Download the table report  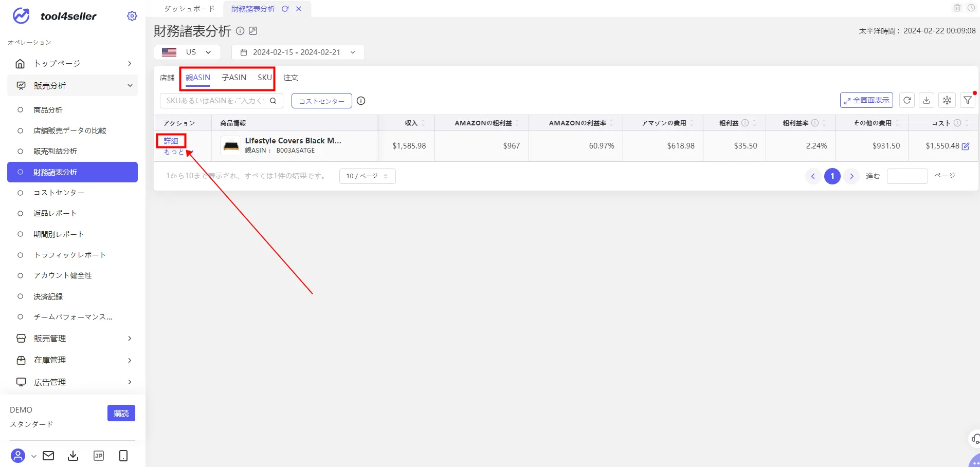(x=927, y=100)
